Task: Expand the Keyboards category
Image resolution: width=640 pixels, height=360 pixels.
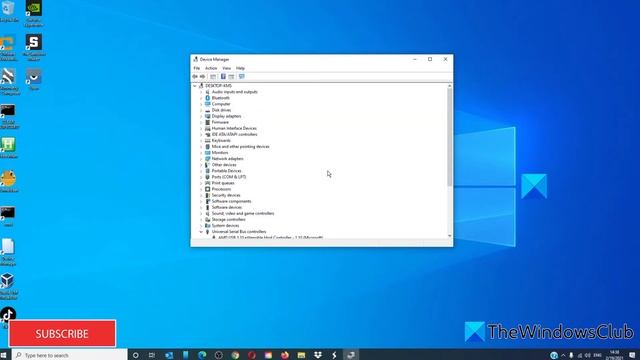Action: (201, 140)
